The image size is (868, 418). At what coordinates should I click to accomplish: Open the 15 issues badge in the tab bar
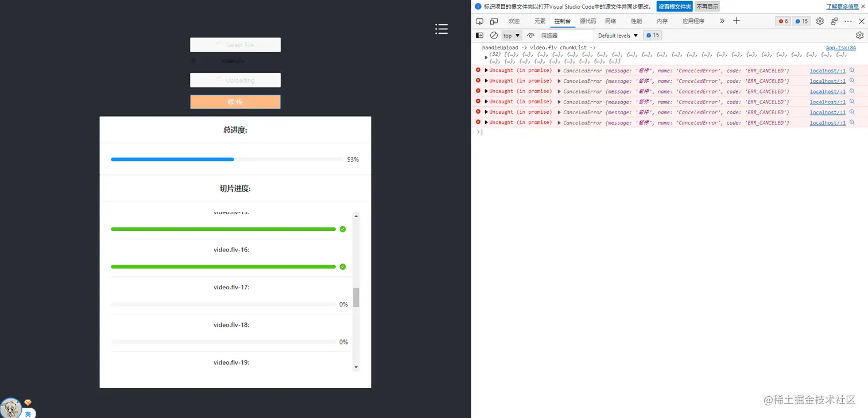[801, 21]
